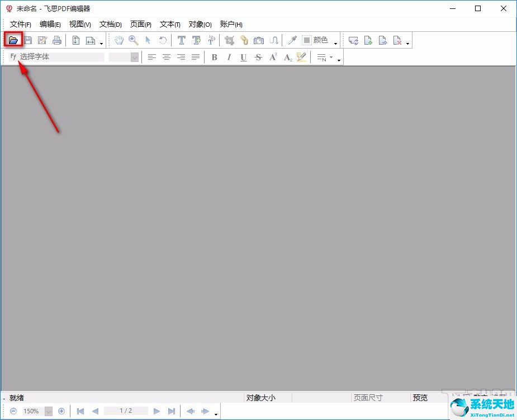
Task: Select the Zoom magnifier tool
Action: click(x=134, y=40)
